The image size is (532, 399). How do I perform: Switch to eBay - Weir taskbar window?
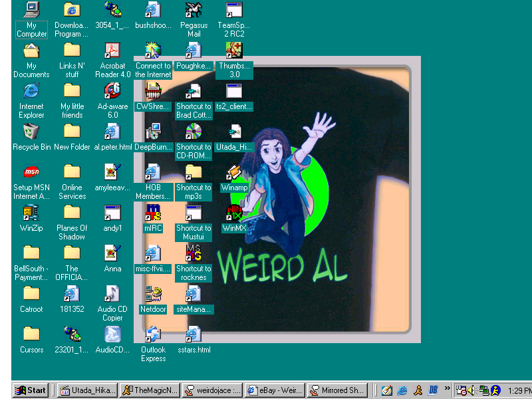tap(275, 390)
